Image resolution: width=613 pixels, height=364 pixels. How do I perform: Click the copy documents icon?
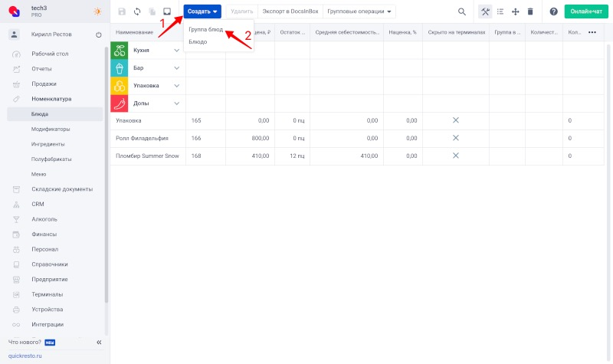152,11
